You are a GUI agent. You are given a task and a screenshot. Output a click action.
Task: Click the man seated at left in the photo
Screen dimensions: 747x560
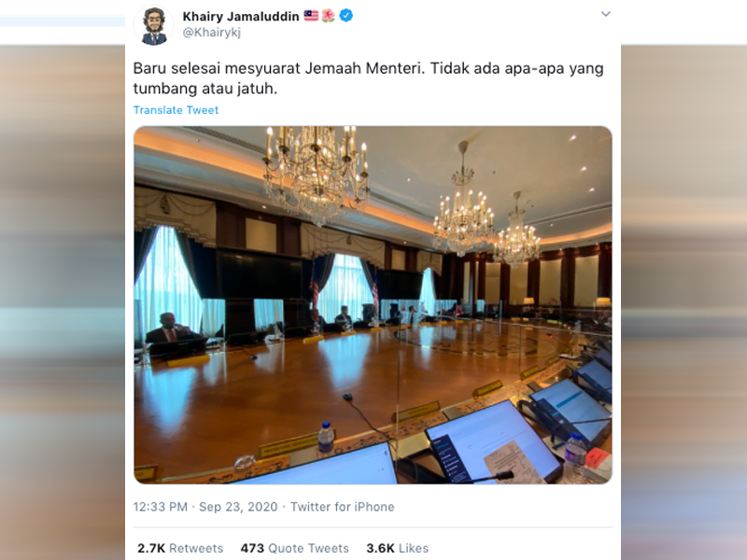click(168, 329)
